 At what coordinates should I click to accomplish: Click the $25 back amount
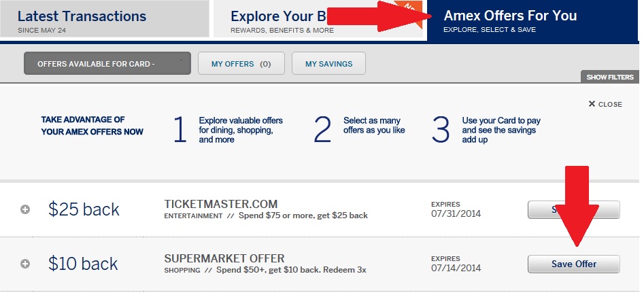tap(84, 209)
